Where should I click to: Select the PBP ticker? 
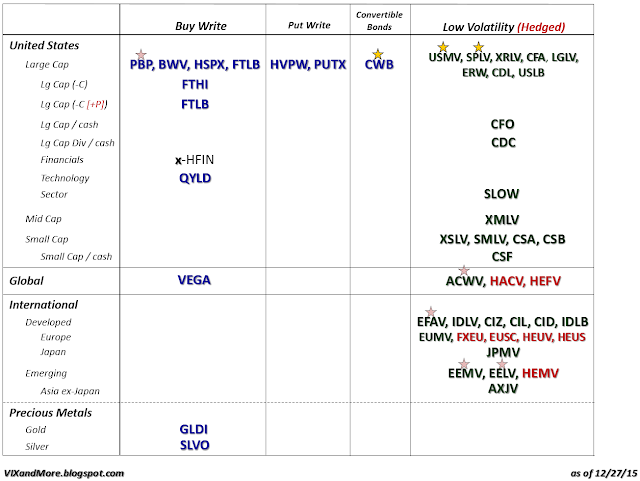(x=141, y=65)
